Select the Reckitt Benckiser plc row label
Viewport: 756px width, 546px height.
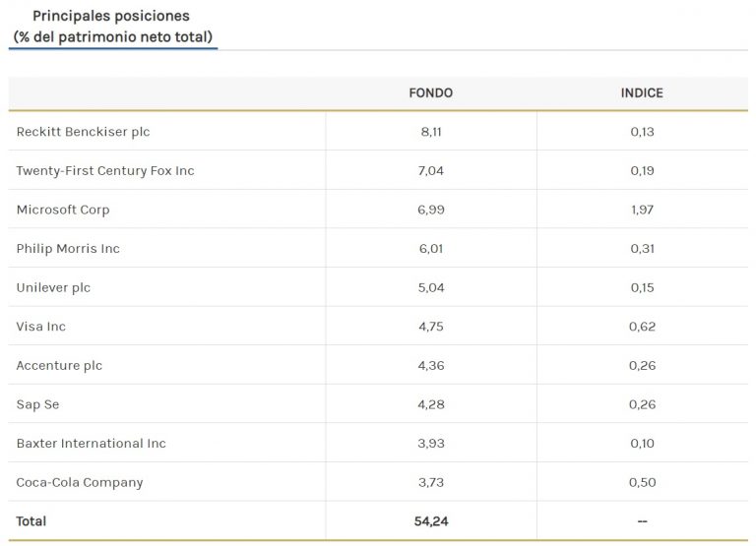click(83, 132)
